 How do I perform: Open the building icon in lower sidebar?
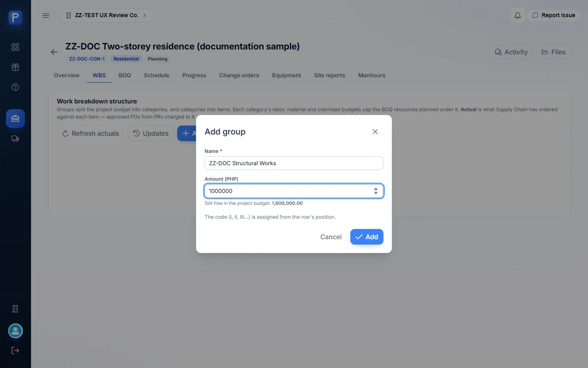click(x=16, y=309)
